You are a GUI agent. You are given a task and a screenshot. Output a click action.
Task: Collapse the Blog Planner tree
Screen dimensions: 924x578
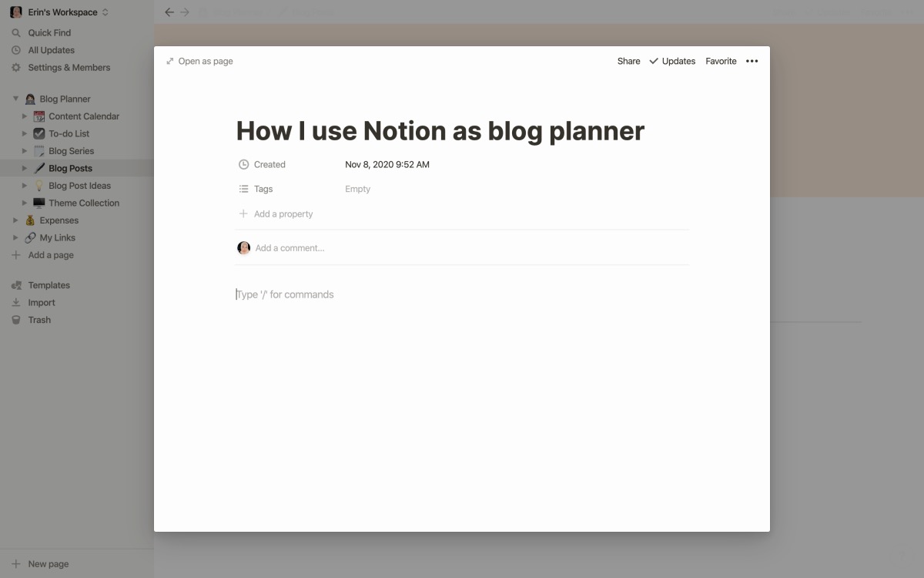15,99
